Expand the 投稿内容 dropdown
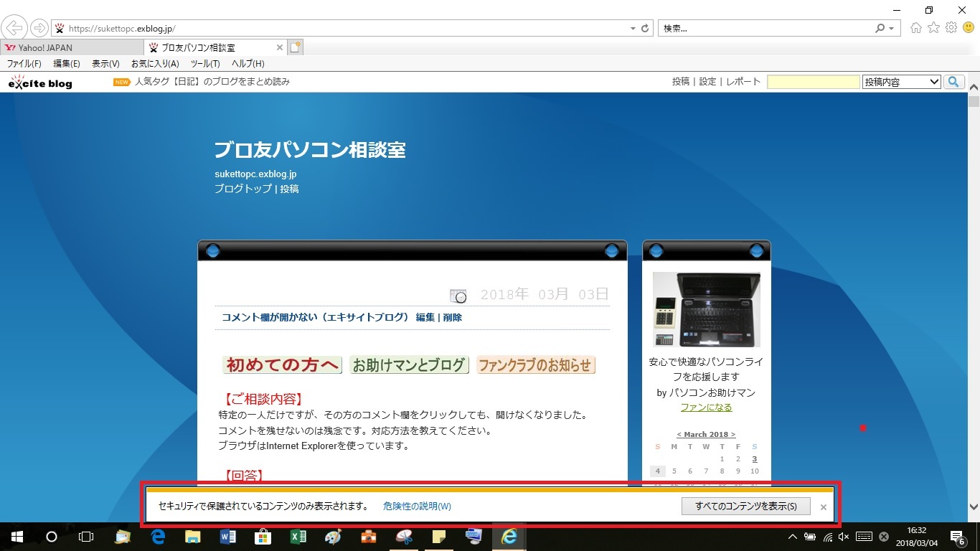 (x=902, y=82)
